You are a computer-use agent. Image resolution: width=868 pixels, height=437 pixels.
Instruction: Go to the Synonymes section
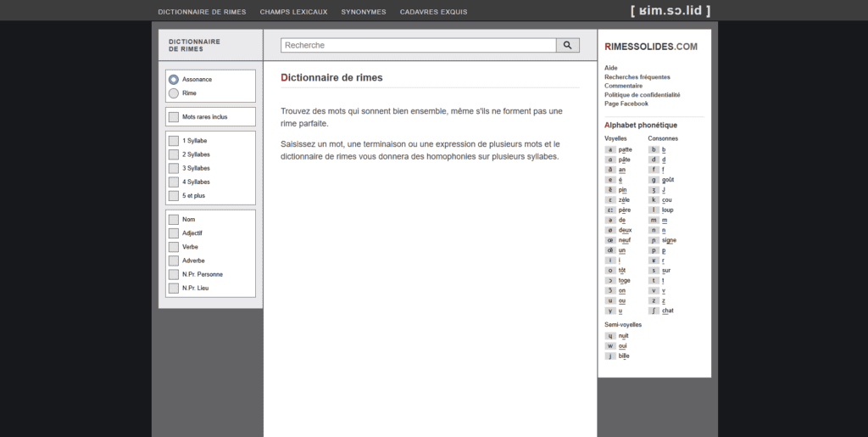coord(363,12)
